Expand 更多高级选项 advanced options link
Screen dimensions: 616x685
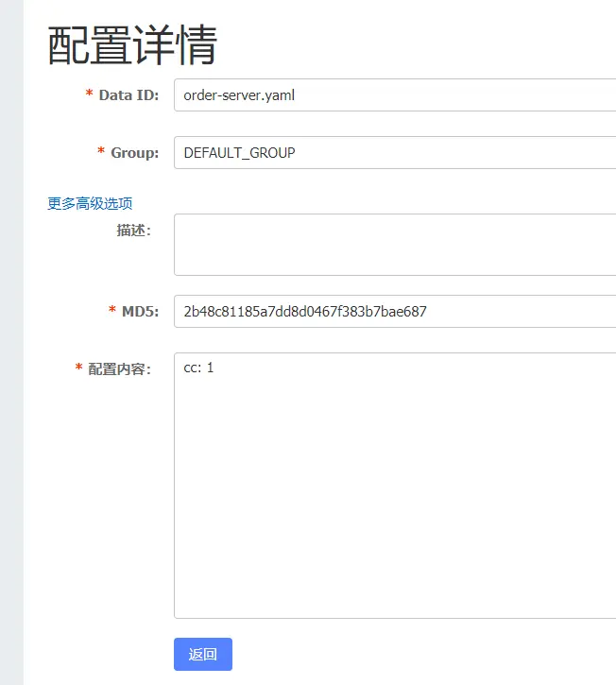pos(90,203)
